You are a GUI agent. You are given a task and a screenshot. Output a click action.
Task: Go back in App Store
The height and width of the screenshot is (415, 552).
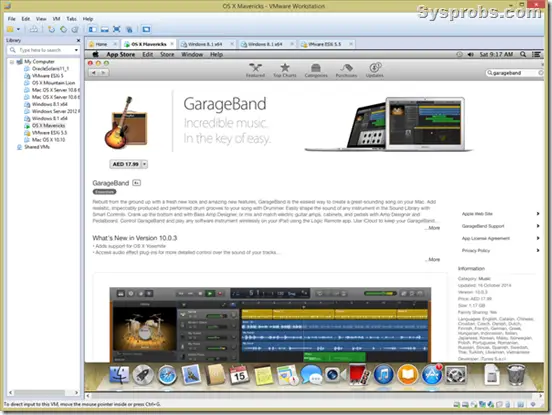click(x=94, y=73)
